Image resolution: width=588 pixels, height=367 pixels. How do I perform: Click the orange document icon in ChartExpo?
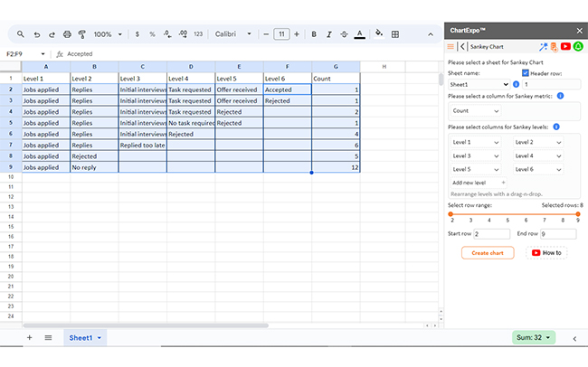coord(554,47)
